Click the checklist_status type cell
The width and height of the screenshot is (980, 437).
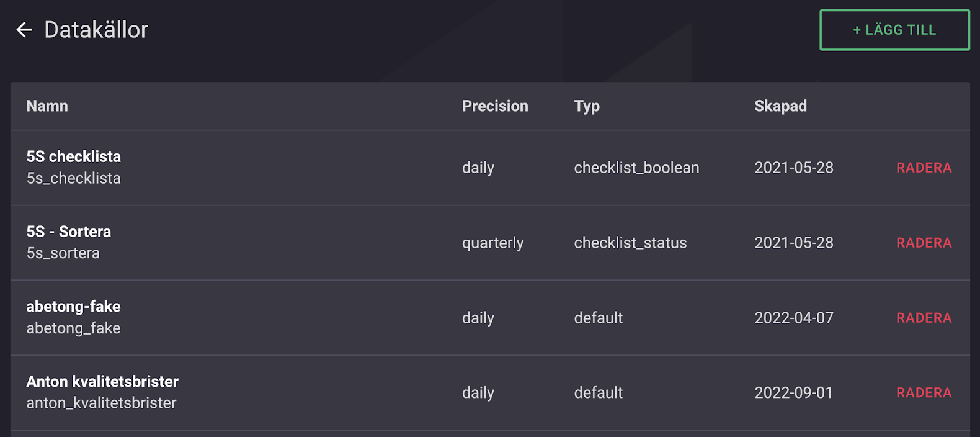(x=630, y=243)
